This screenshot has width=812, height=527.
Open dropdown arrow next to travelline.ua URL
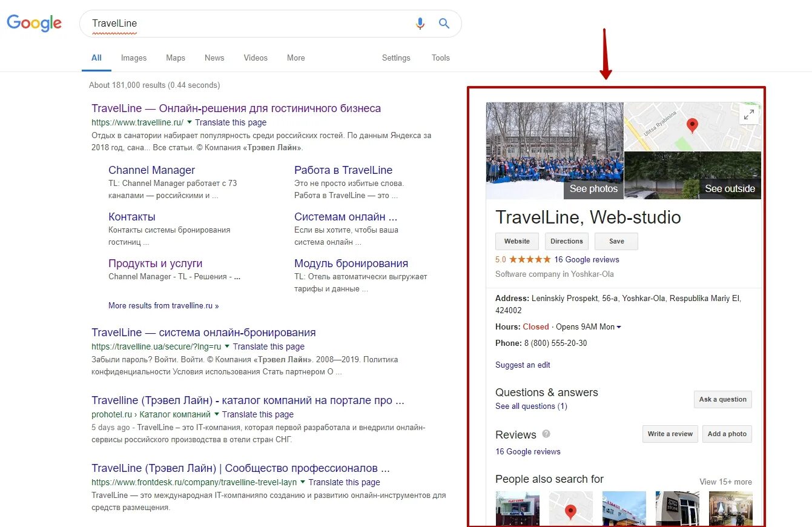pyautogui.click(x=227, y=346)
